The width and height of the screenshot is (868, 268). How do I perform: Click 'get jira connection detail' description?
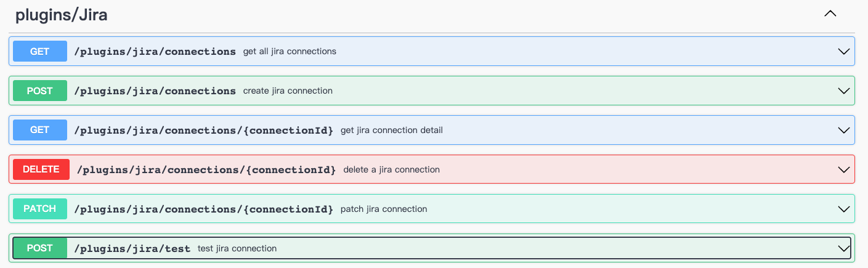tap(392, 130)
